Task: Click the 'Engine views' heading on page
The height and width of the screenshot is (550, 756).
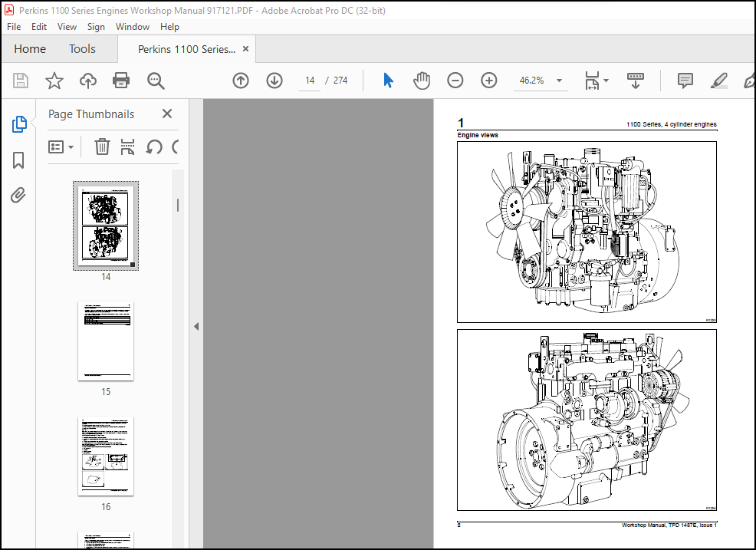Action: click(x=478, y=135)
